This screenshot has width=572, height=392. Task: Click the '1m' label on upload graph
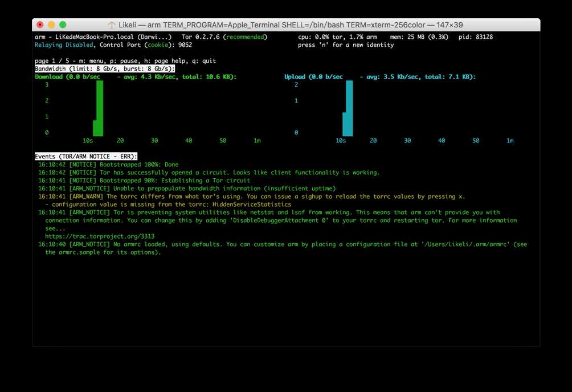[x=510, y=141]
